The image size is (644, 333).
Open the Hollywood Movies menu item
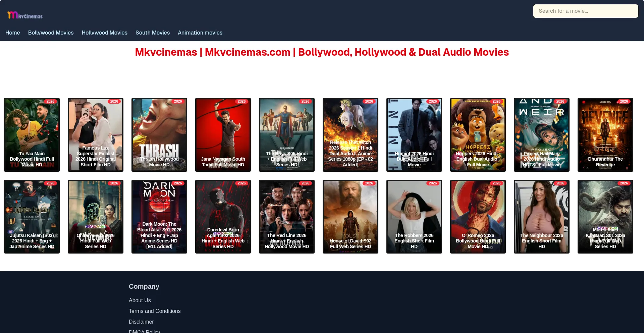click(x=105, y=33)
